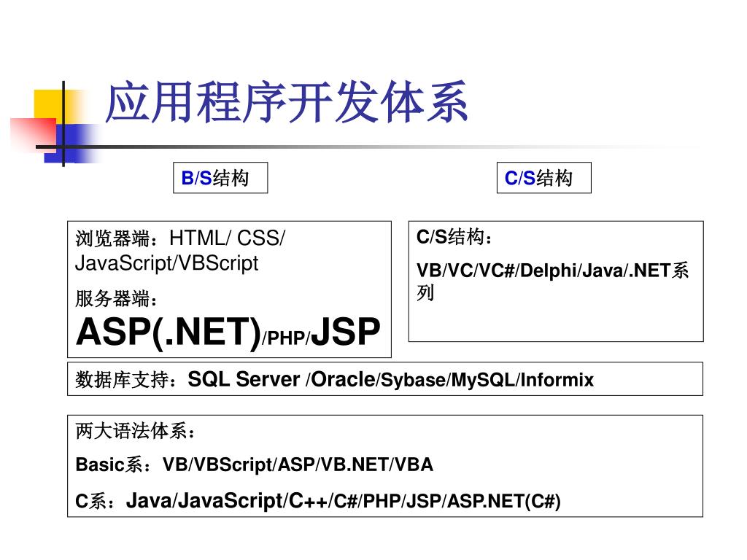Click the large ASP(.NET) text
Viewport: 747px width, 560px height.
pos(169,332)
